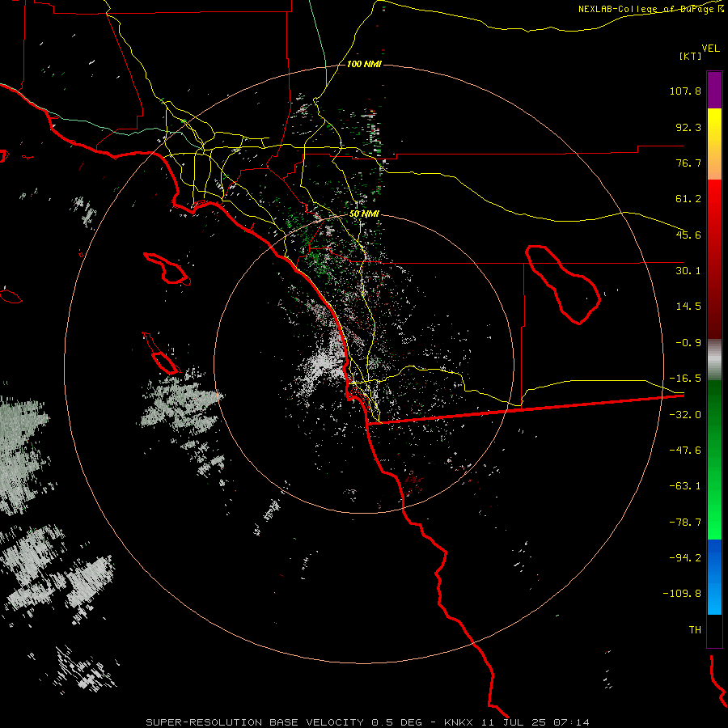Click the gray near-zero segment of color bar

[x=714, y=360]
